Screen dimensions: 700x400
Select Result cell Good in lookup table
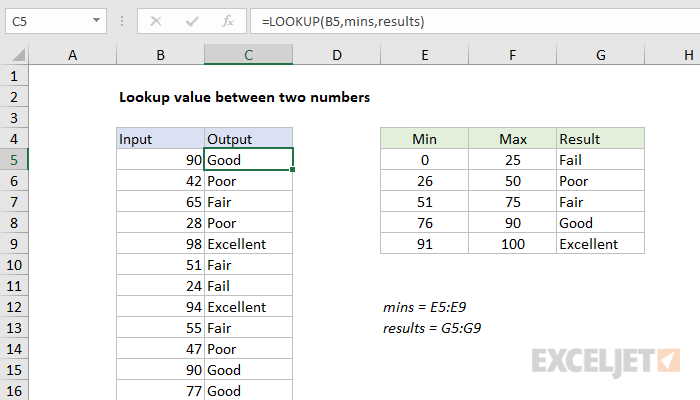[600, 223]
